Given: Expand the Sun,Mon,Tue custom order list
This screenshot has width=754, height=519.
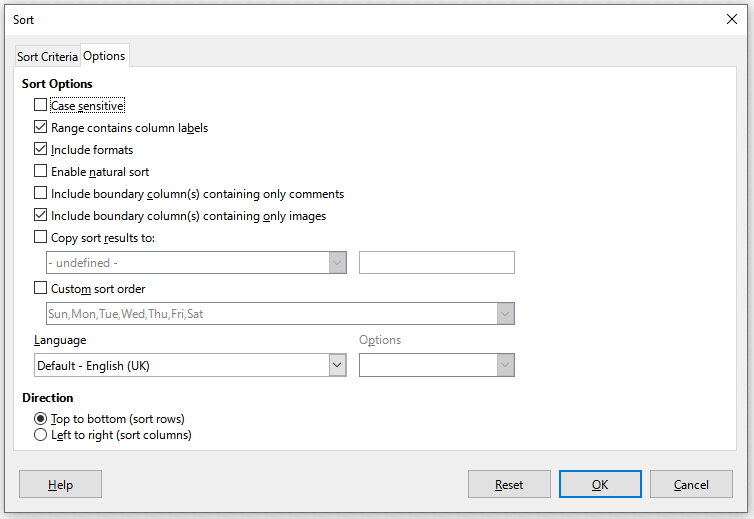Looking at the screenshot, I should [x=280, y=314].
